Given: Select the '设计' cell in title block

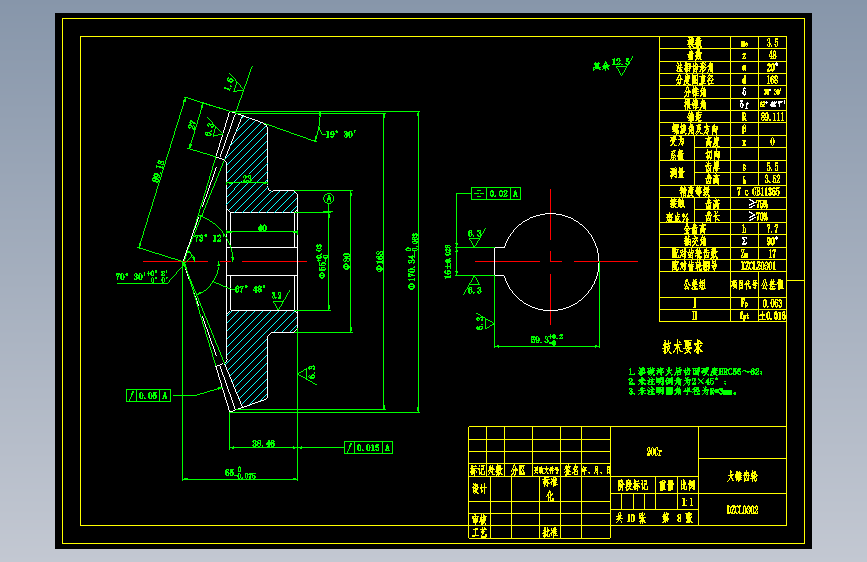Looking at the screenshot, I should tap(479, 489).
